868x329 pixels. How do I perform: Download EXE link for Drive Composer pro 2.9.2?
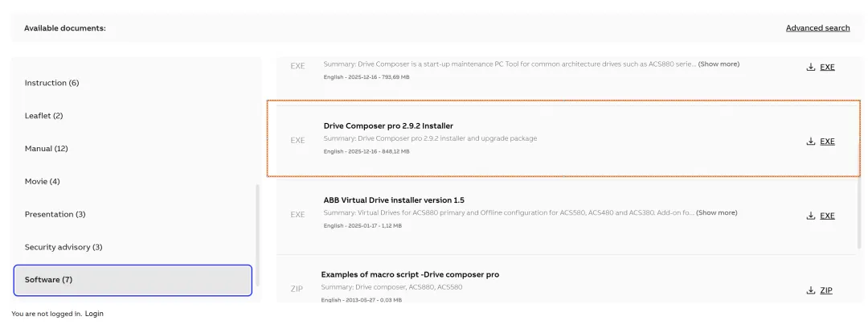point(827,142)
